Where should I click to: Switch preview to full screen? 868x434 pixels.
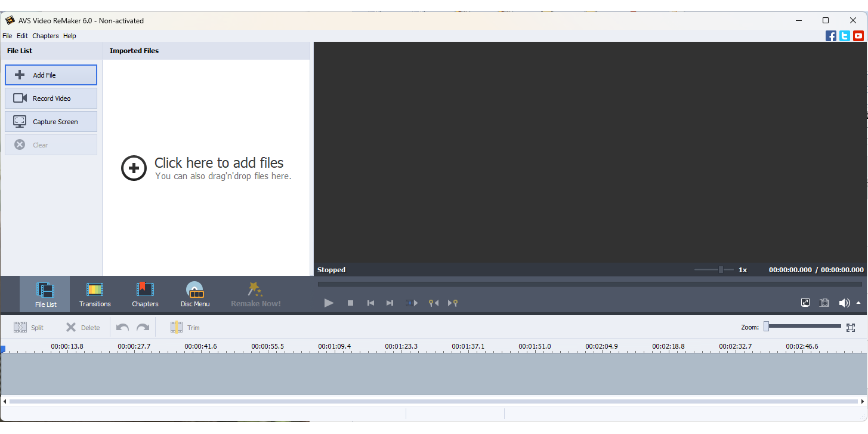click(805, 303)
